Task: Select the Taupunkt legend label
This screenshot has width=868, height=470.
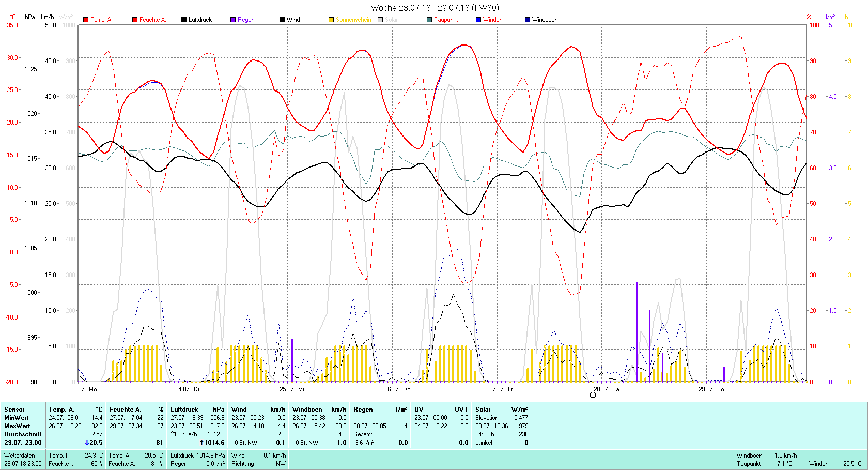Action: click(x=446, y=20)
